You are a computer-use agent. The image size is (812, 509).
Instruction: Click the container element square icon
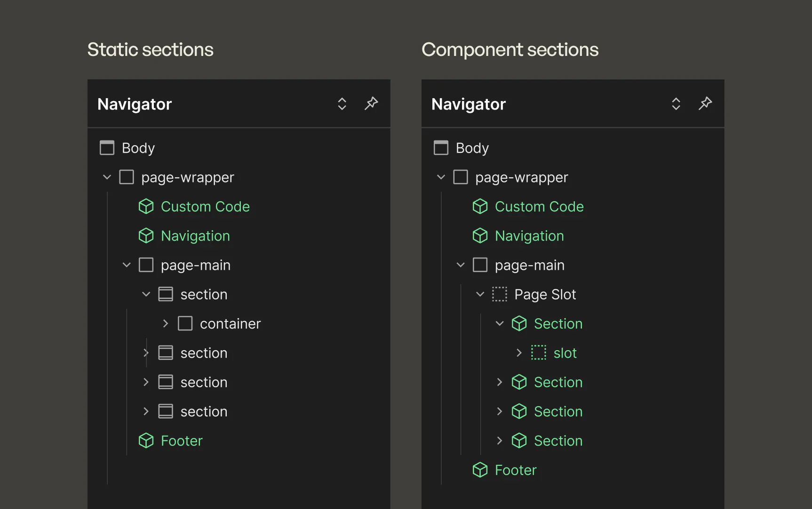[x=185, y=323]
